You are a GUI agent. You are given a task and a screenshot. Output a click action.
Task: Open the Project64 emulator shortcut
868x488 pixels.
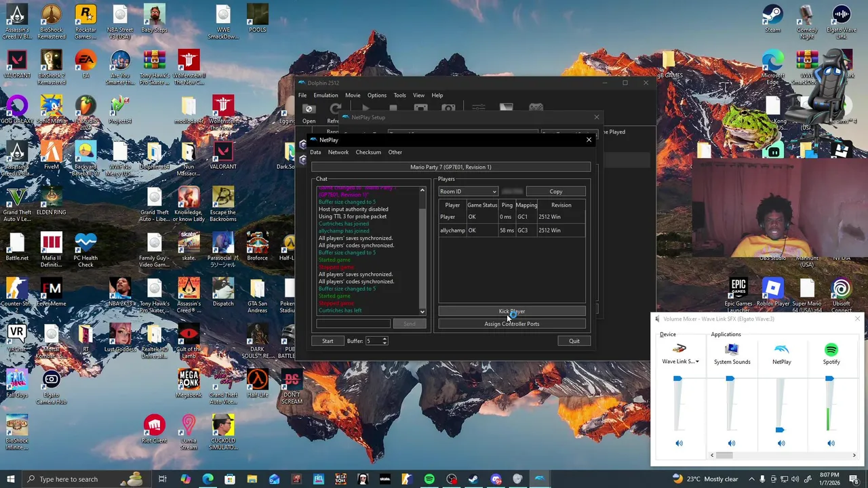coord(120,110)
